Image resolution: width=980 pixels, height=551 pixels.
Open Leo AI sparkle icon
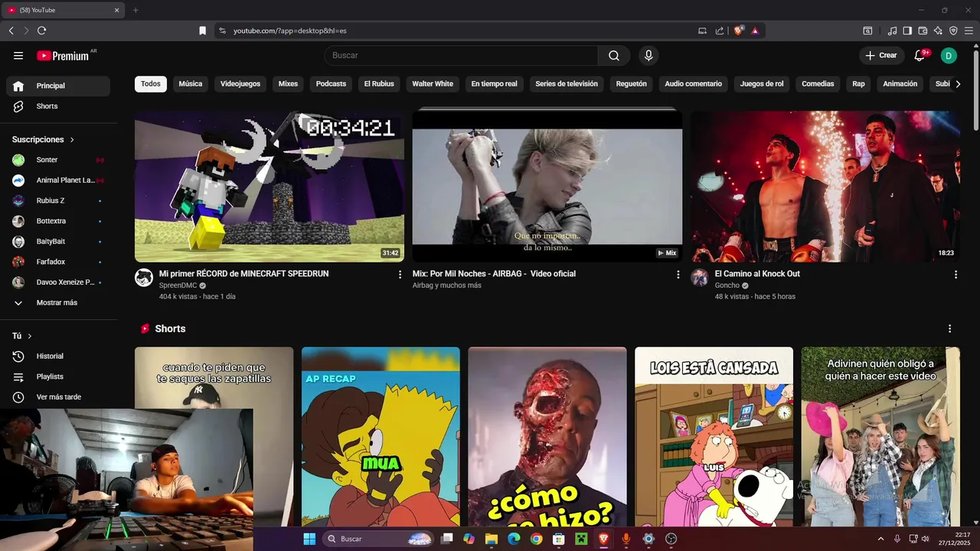tap(938, 31)
